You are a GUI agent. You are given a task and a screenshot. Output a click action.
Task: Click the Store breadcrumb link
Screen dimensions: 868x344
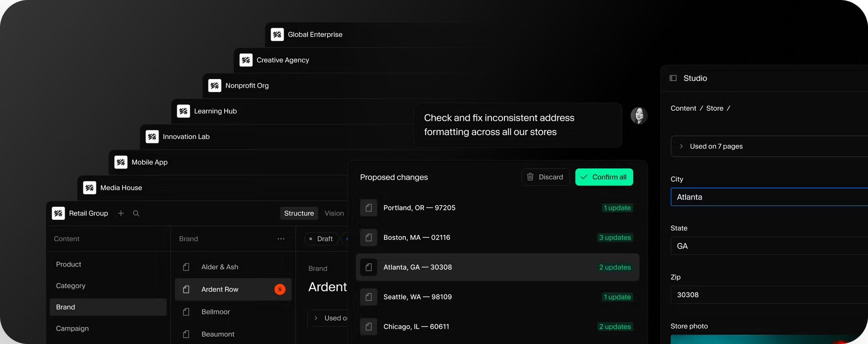pyautogui.click(x=715, y=109)
